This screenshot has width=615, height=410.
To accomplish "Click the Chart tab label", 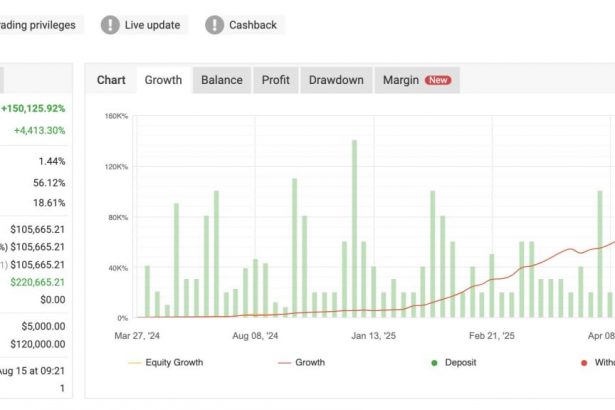I will pyautogui.click(x=111, y=80).
